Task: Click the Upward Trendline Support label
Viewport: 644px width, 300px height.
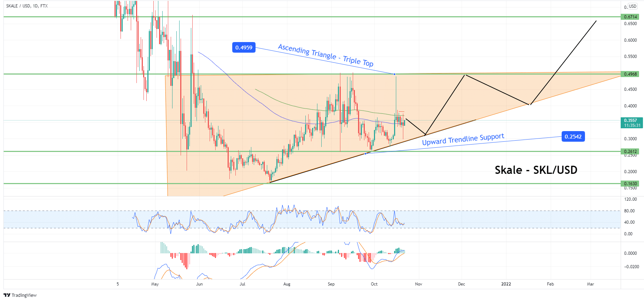Action: coord(463,139)
